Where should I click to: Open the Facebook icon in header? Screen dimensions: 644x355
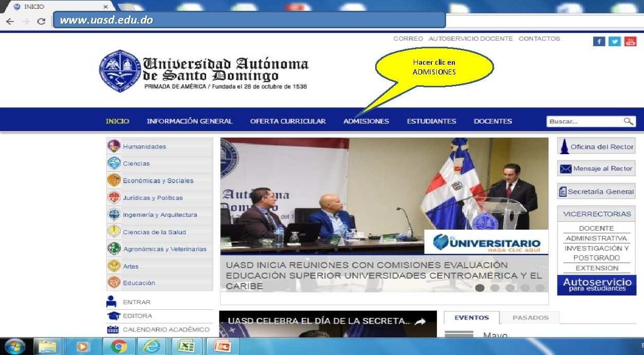[599, 42]
